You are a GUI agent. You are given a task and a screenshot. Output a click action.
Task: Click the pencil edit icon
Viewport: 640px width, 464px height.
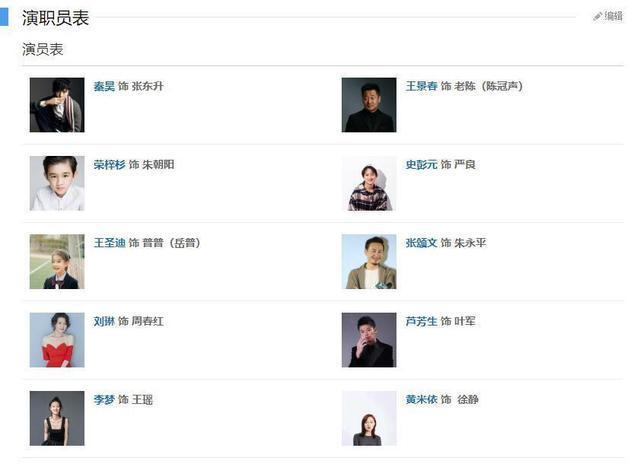(598, 16)
